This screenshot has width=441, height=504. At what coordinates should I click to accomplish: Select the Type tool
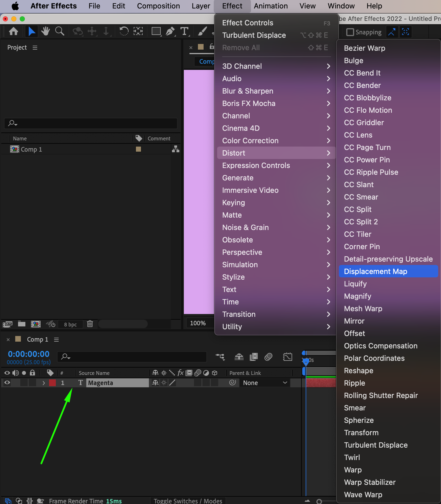pos(184,31)
